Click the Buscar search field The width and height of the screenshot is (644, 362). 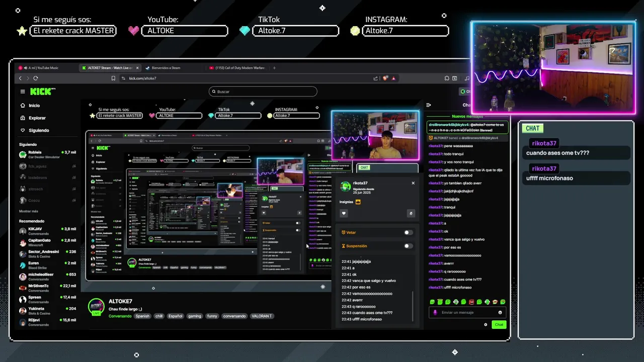pyautogui.click(x=263, y=92)
